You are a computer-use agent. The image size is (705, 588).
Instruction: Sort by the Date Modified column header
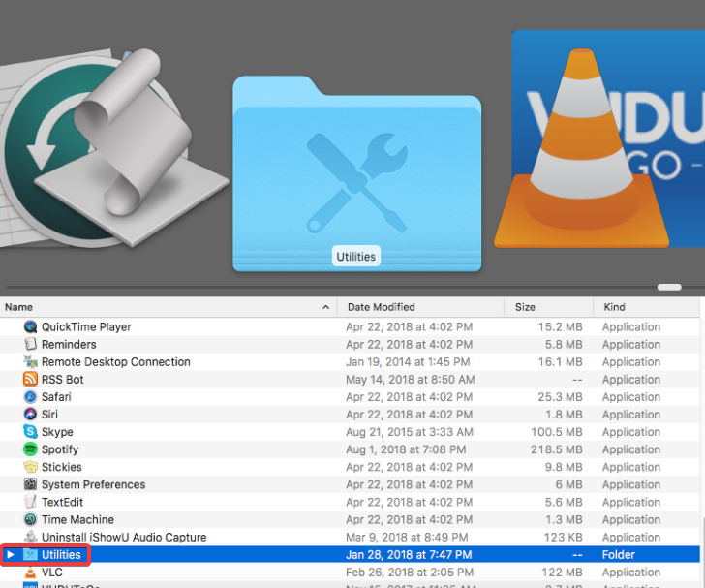pos(420,307)
